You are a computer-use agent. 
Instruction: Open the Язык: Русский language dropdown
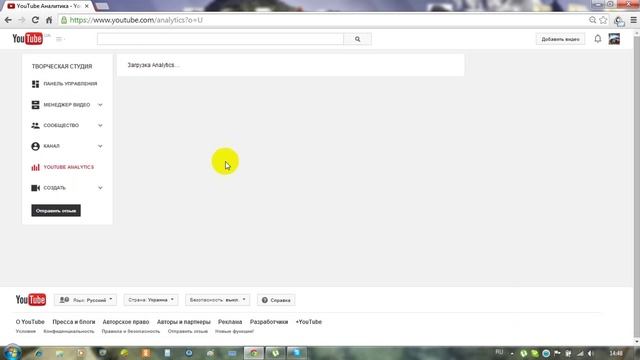point(85,300)
